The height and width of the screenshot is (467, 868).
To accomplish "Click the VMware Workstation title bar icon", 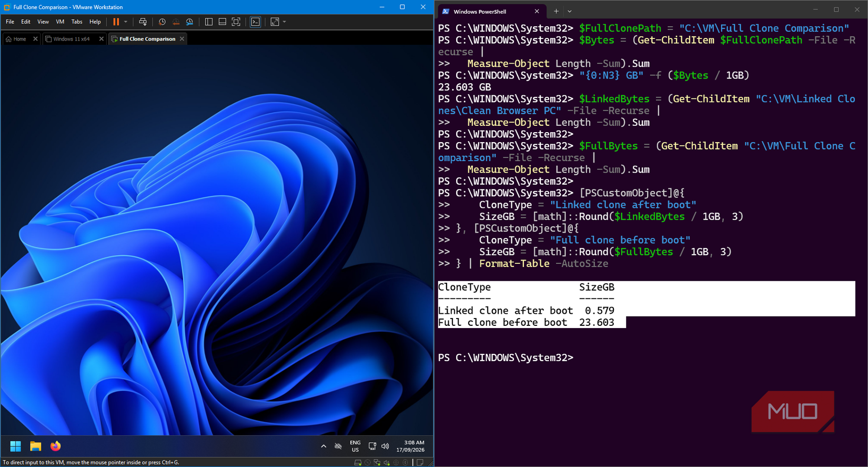I will click(7, 7).
